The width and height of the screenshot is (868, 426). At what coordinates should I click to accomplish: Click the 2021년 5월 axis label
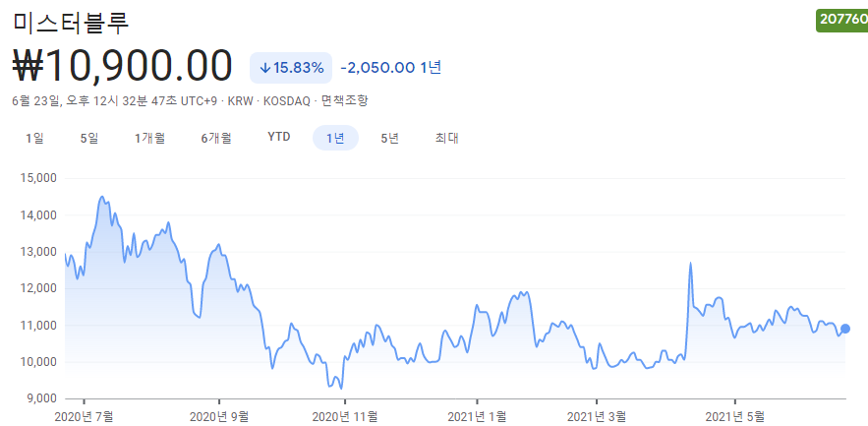tap(734, 415)
